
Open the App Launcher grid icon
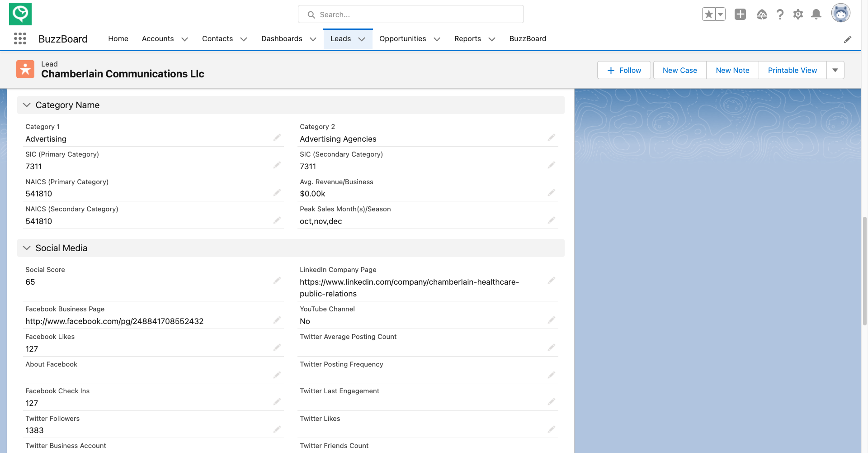(x=20, y=38)
